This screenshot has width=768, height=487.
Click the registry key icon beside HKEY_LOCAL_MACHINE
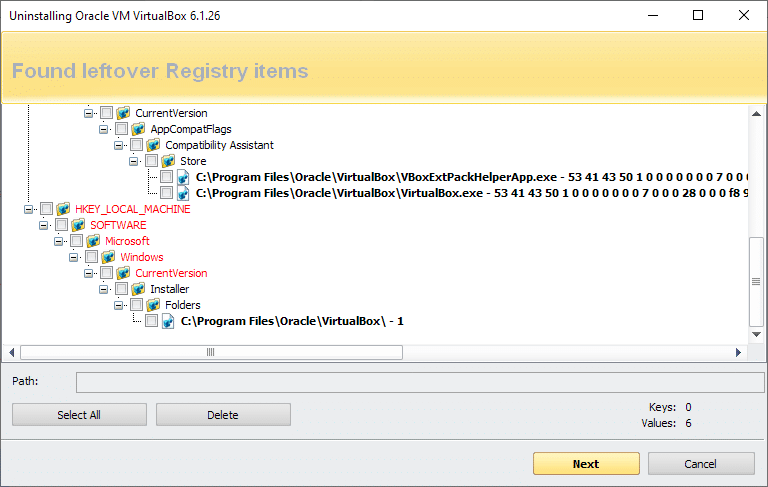[63, 209]
